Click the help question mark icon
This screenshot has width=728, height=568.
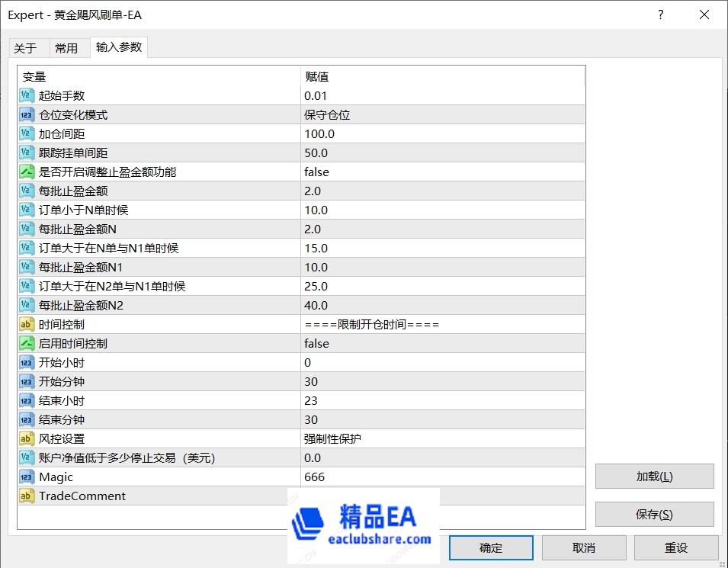coord(660,14)
